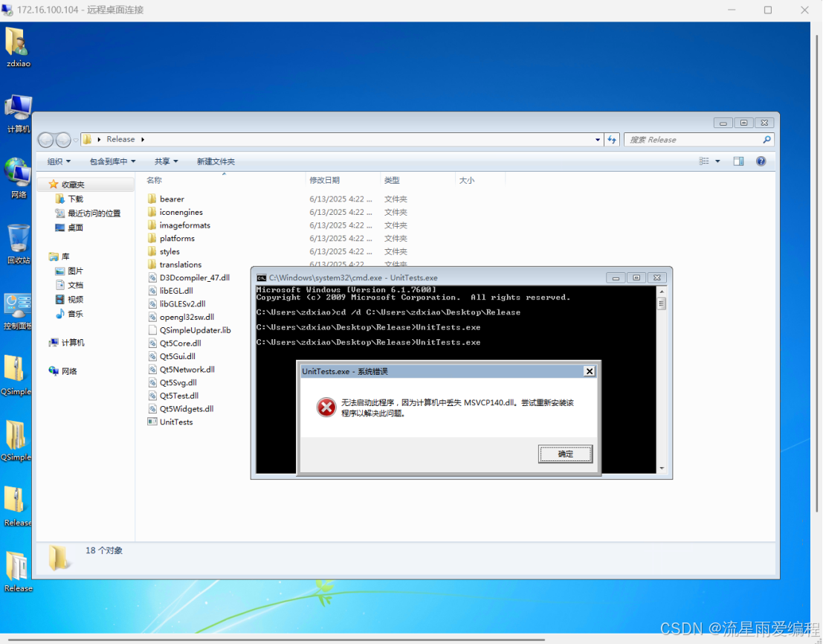Image resolution: width=823 pixels, height=644 pixels.
Task: Select 网络 in the navigation pane
Action: point(62,371)
